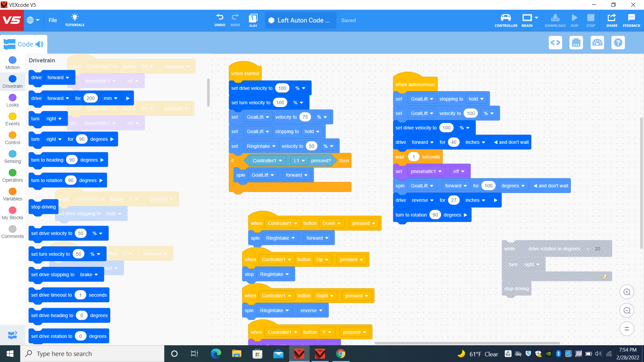
Task: Open the language globe dropdown
Action: click(x=33, y=20)
